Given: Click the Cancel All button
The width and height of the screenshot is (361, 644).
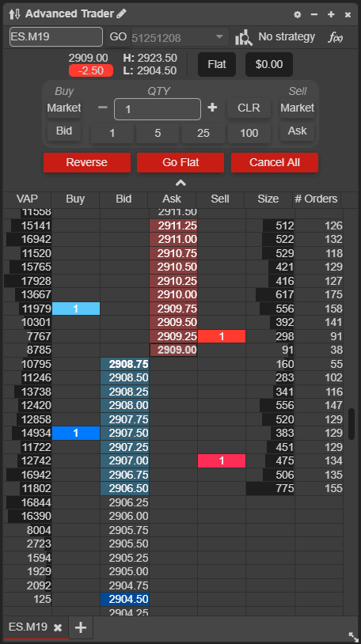Looking at the screenshot, I should (x=274, y=162).
